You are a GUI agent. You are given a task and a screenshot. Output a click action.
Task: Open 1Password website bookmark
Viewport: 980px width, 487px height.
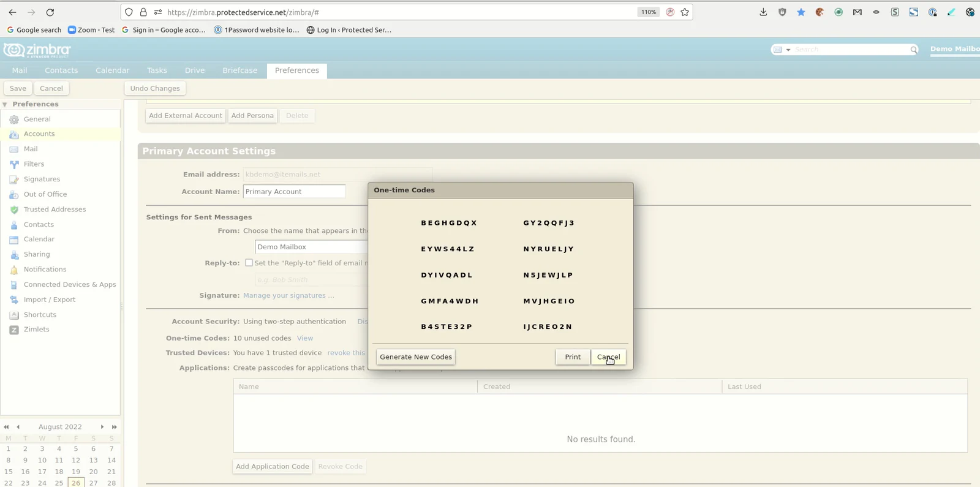pos(257,30)
